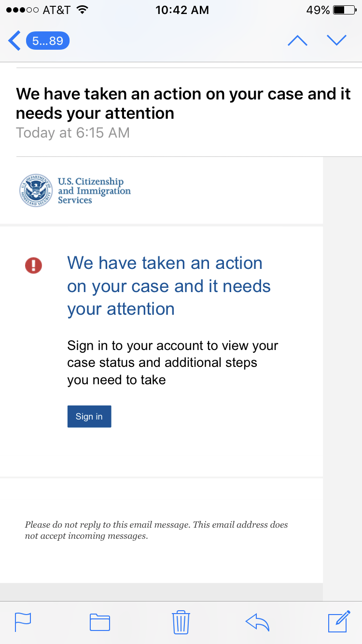Tap the U.S. Citizenship and Immigration Services text
362x644 pixels.
point(94,191)
